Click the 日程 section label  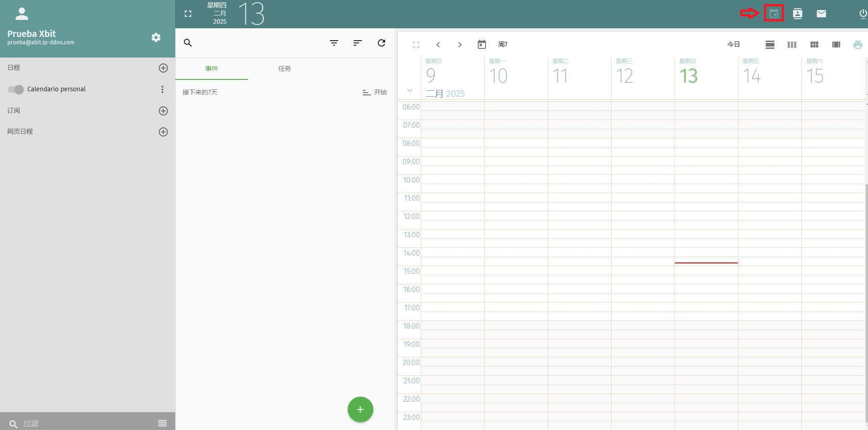click(14, 68)
